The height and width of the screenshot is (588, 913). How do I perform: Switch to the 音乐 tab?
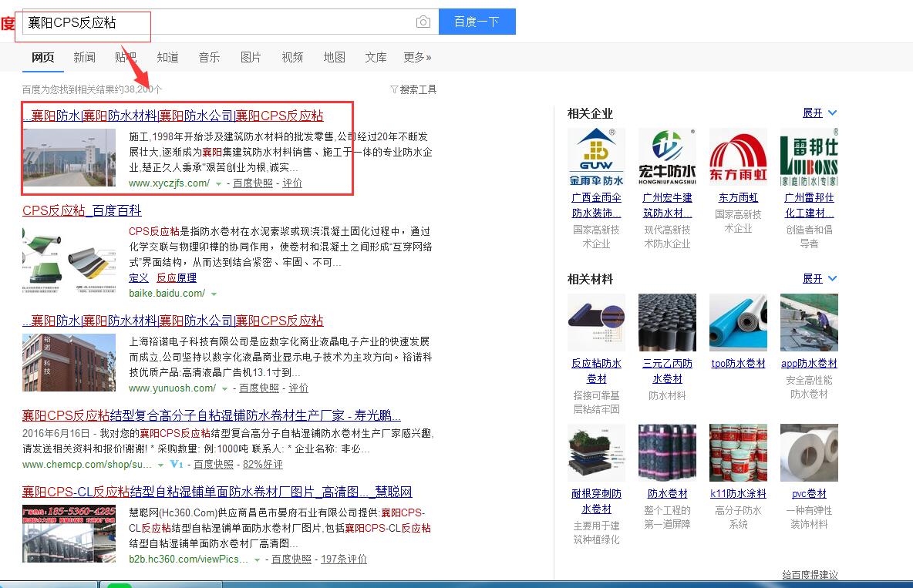209,57
